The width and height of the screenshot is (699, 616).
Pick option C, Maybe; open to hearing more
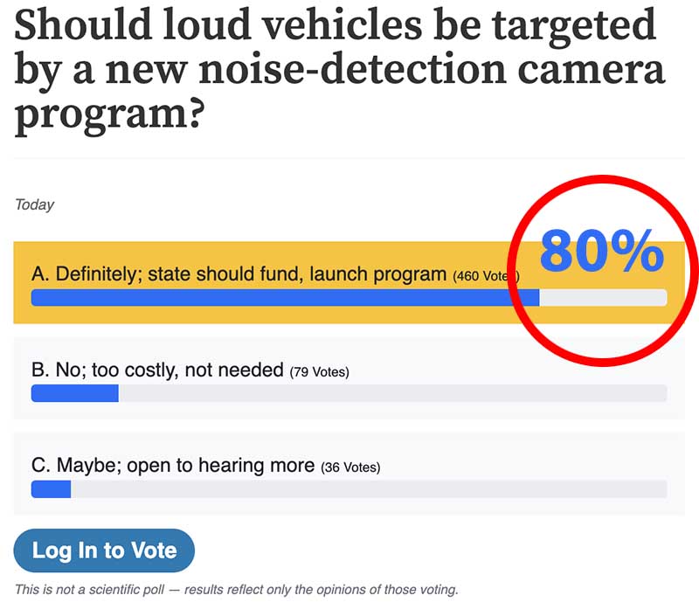point(173,466)
